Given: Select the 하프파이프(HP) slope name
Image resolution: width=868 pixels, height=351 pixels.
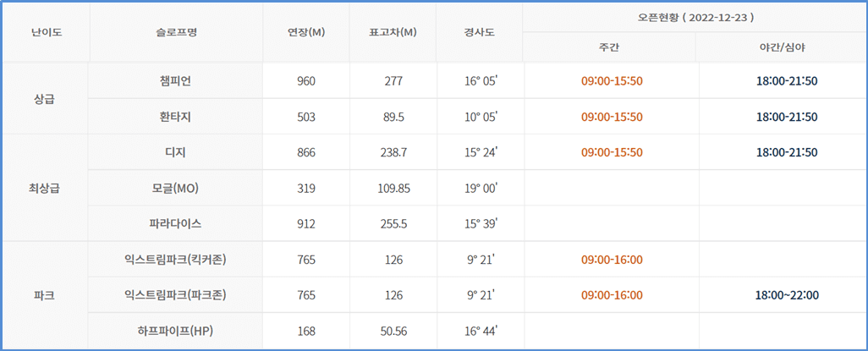Looking at the screenshot, I should [177, 332].
